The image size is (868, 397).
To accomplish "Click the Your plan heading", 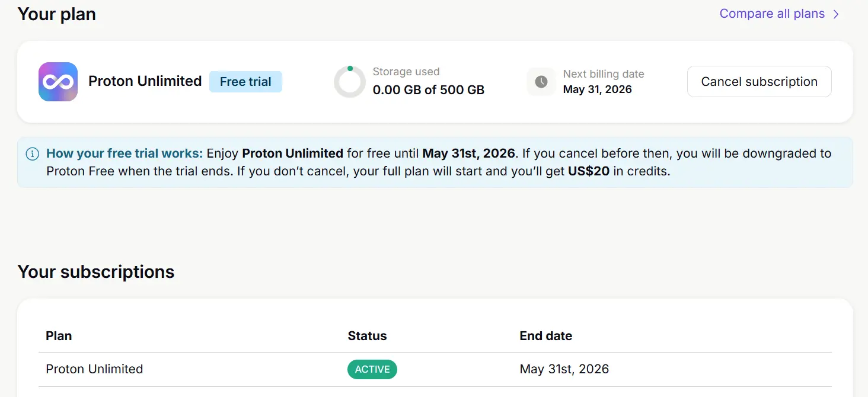I will (x=57, y=14).
